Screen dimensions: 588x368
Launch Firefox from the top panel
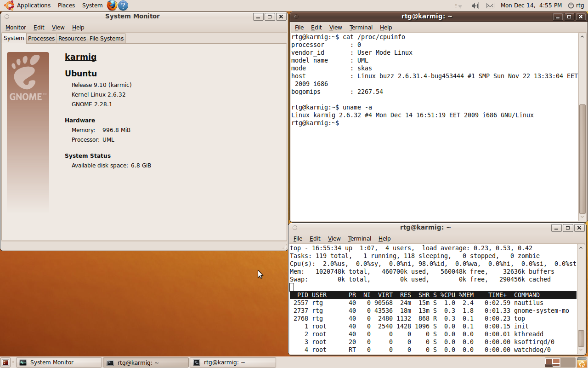112,6
